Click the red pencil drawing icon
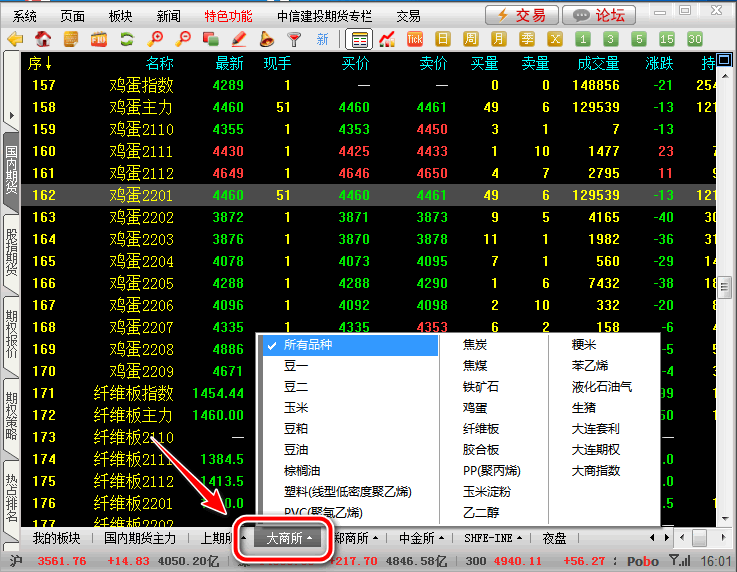This screenshot has width=737, height=572. (239, 40)
